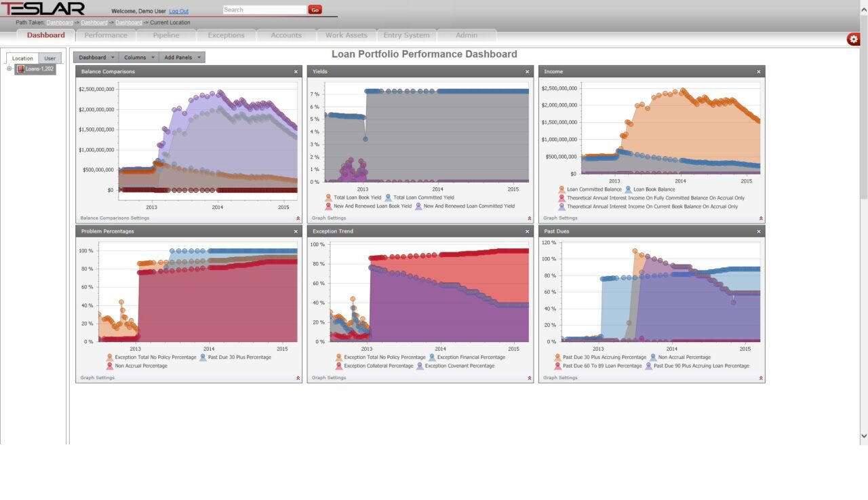
Task: Open the Columns dropdown menu
Action: pos(140,58)
